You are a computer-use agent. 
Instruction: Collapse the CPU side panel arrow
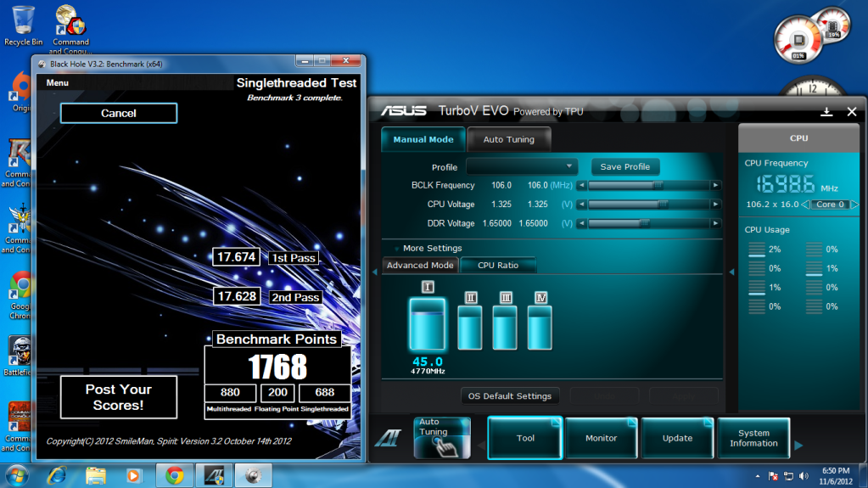pyautogui.click(x=732, y=272)
